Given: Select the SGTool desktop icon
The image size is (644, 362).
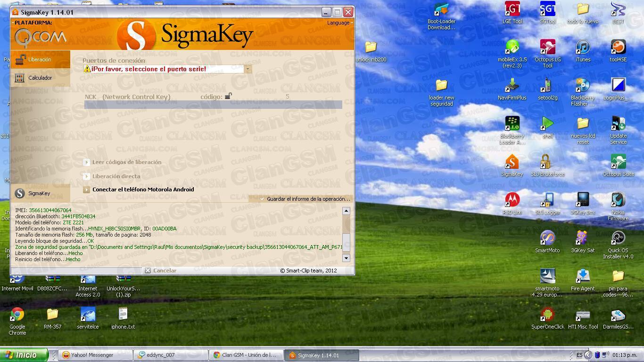Looking at the screenshot, I should click(x=547, y=13).
